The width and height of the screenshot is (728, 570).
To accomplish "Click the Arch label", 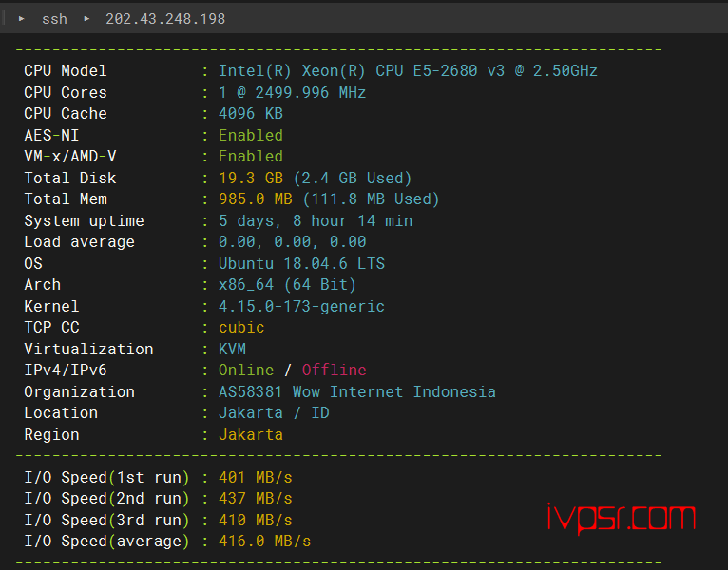I will [x=42, y=285].
